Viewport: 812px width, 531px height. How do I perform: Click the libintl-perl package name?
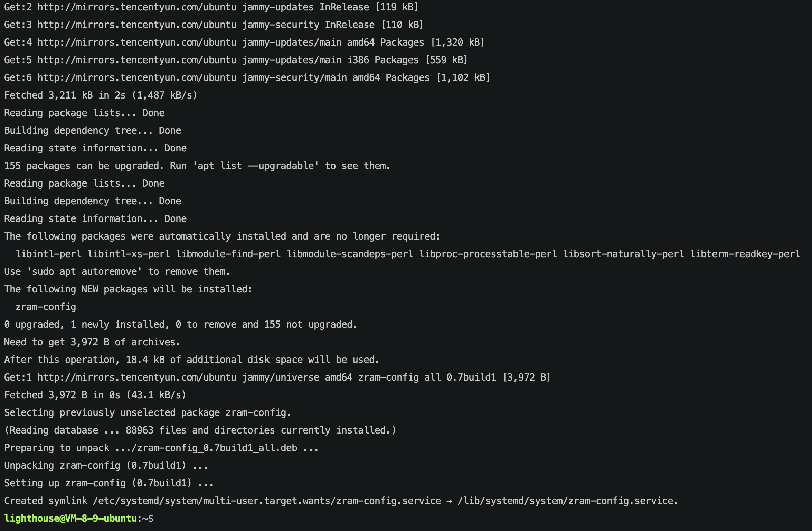[x=49, y=254]
